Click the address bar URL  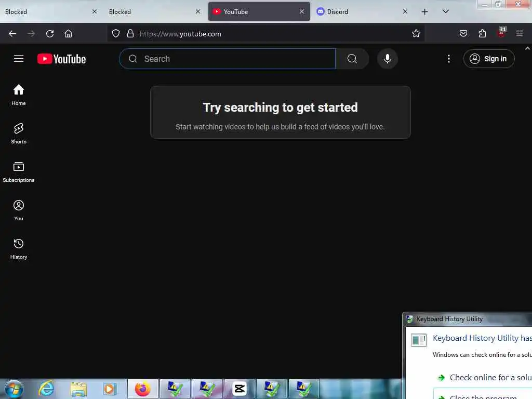point(180,34)
